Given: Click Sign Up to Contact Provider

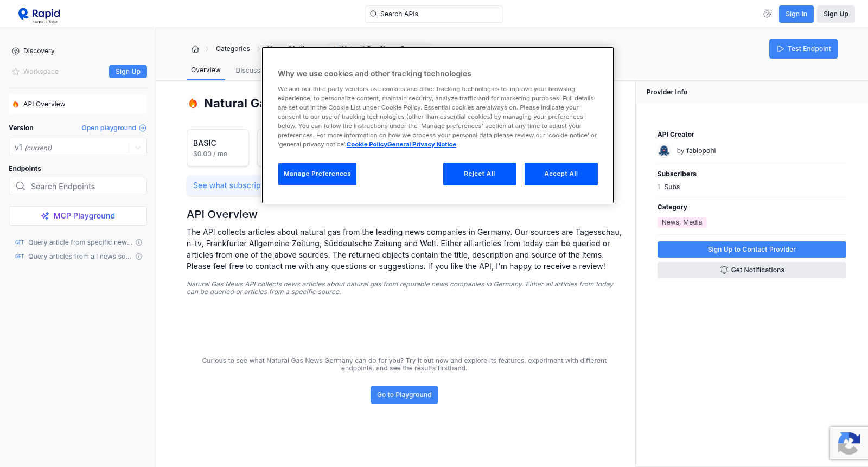Looking at the screenshot, I should tap(752, 250).
